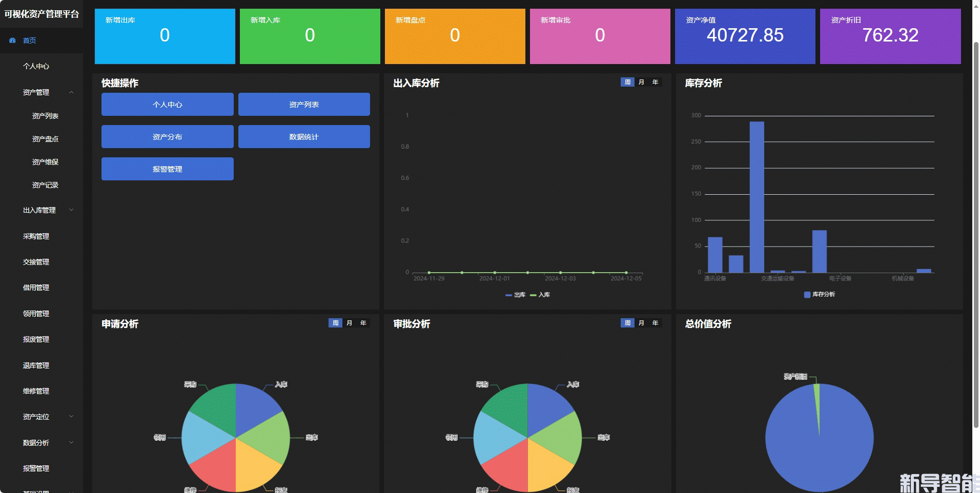The height and width of the screenshot is (493, 980).
Task: Open 资产盘点 from the sidebar
Action: (45, 139)
